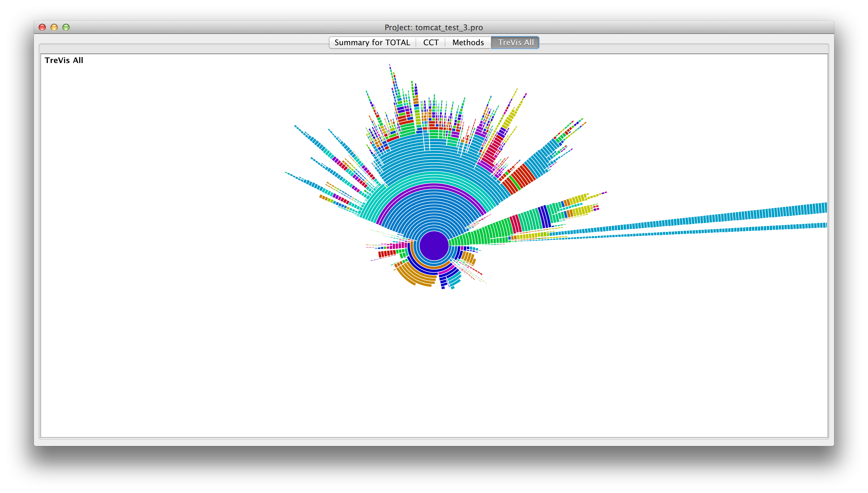Click the 'TreVis All' panel heading
This screenshot has height=493, width=868.
point(64,60)
